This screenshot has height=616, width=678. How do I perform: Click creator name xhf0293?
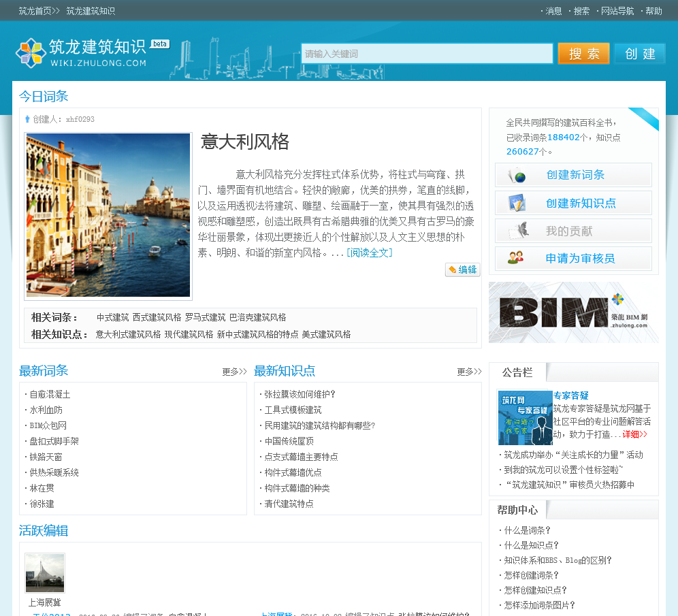[80, 119]
